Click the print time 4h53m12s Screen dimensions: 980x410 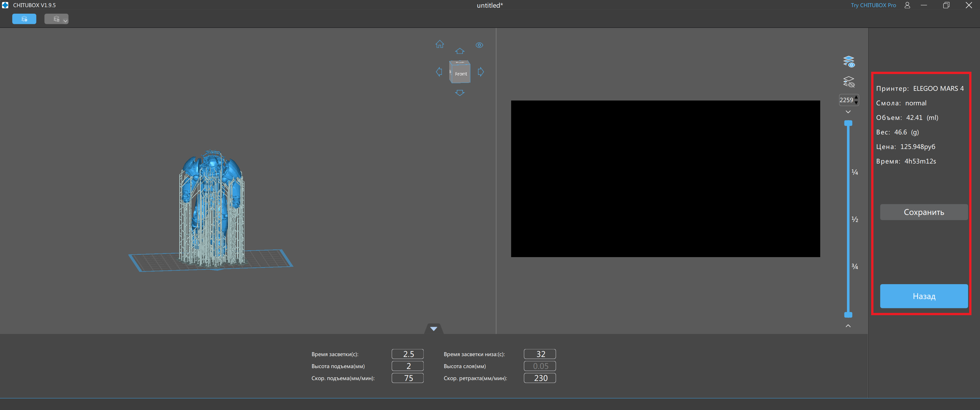(x=920, y=161)
